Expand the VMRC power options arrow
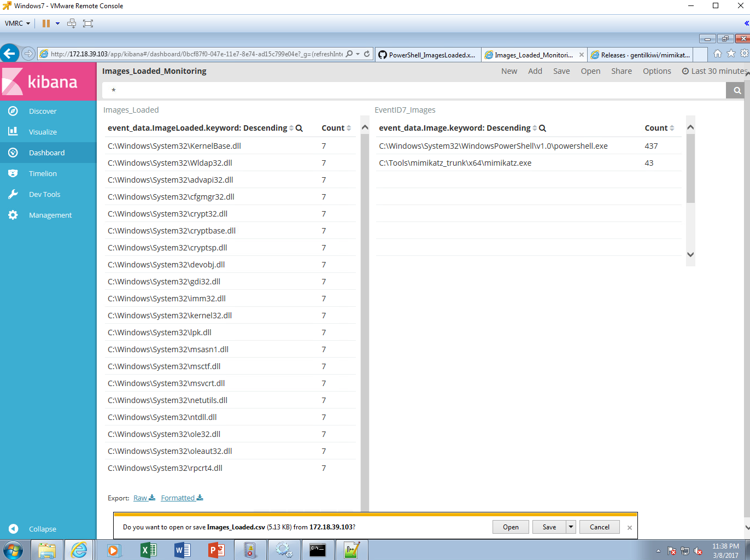The width and height of the screenshot is (750, 560). pos(57,24)
